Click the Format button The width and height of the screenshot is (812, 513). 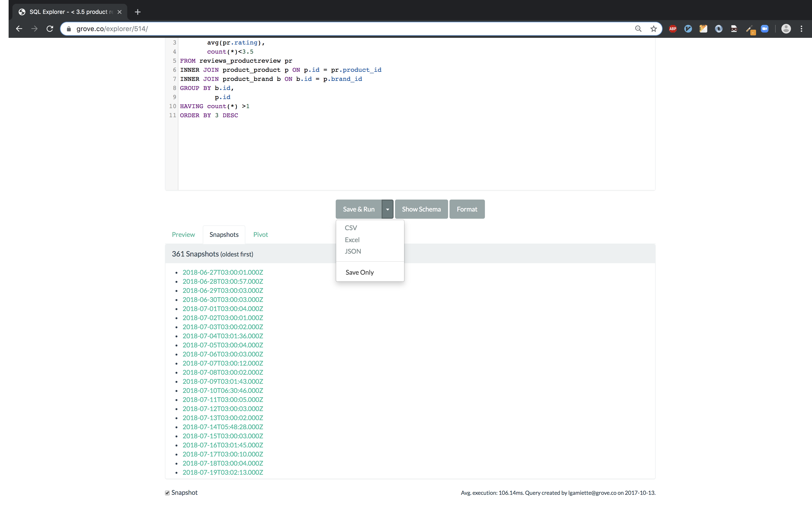click(467, 209)
